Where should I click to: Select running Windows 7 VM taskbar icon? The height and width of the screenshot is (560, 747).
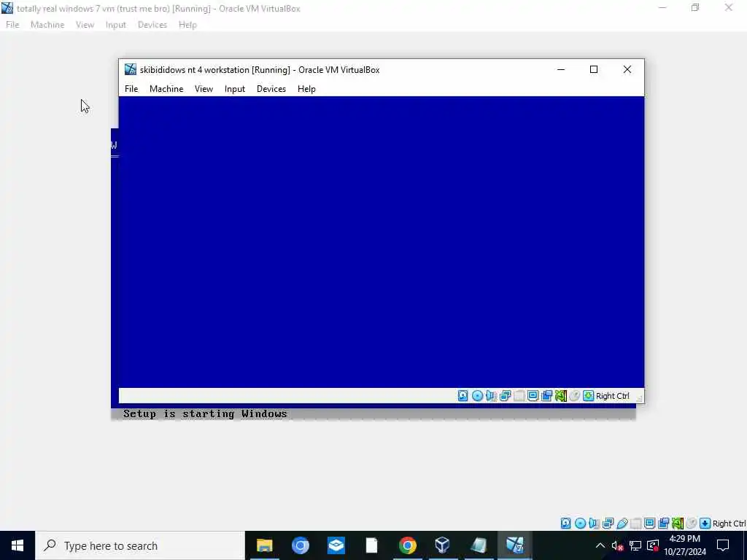tap(514, 545)
